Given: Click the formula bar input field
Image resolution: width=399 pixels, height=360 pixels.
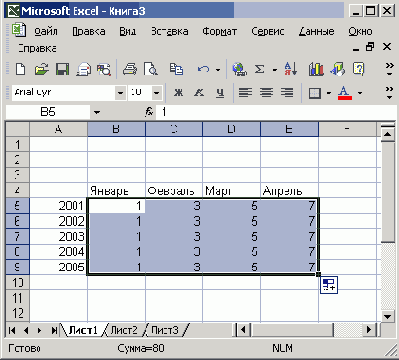Looking at the screenshot, I should [277, 112].
